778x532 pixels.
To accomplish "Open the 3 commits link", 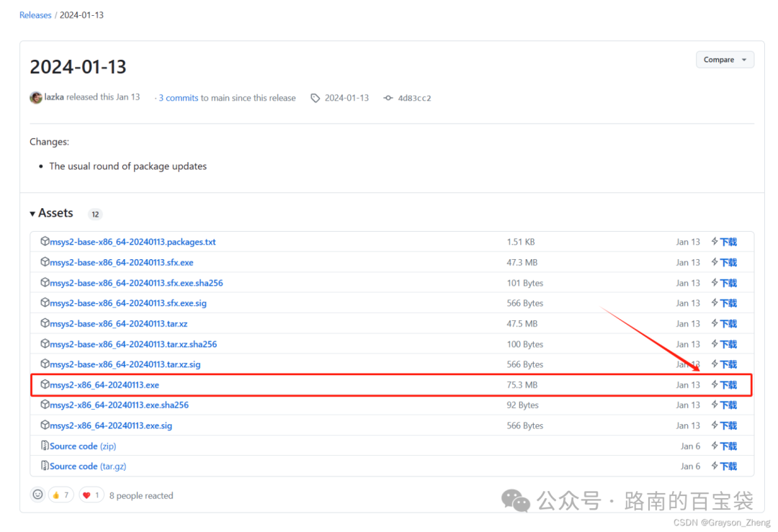I will pos(179,98).
